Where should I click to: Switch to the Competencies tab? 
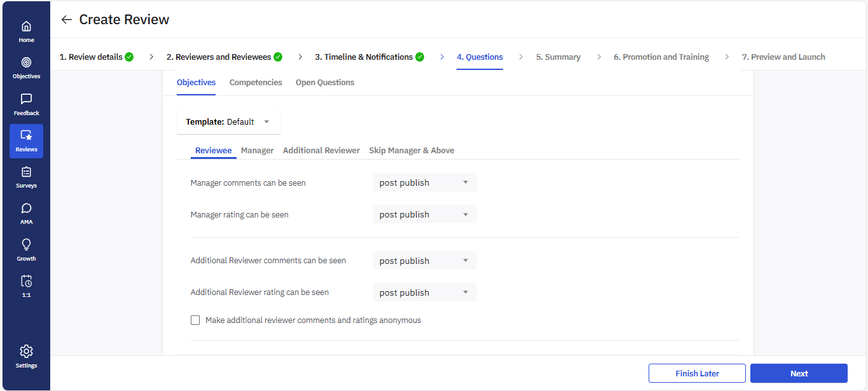(256, 83)
